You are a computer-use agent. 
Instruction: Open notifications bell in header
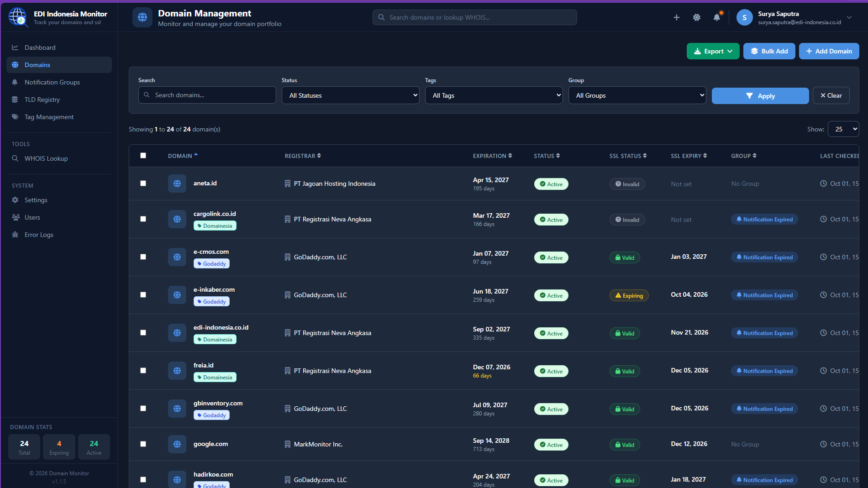717,17
